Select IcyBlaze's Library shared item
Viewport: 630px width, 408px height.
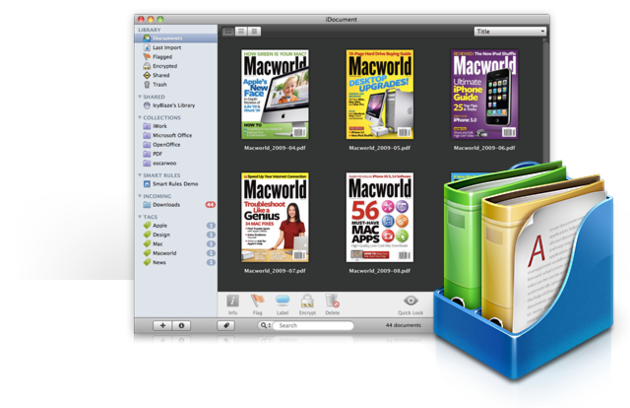tap(176, 105)
